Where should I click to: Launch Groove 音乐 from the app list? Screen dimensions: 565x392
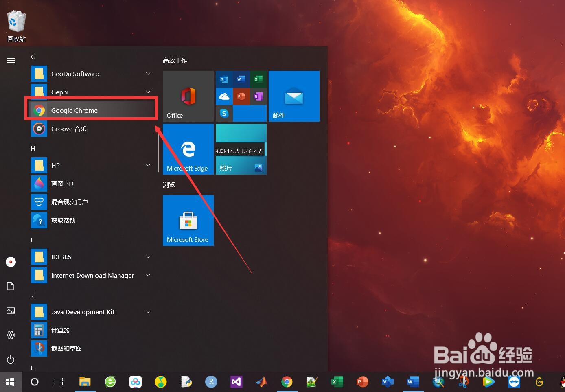click(x=92, y=129)
